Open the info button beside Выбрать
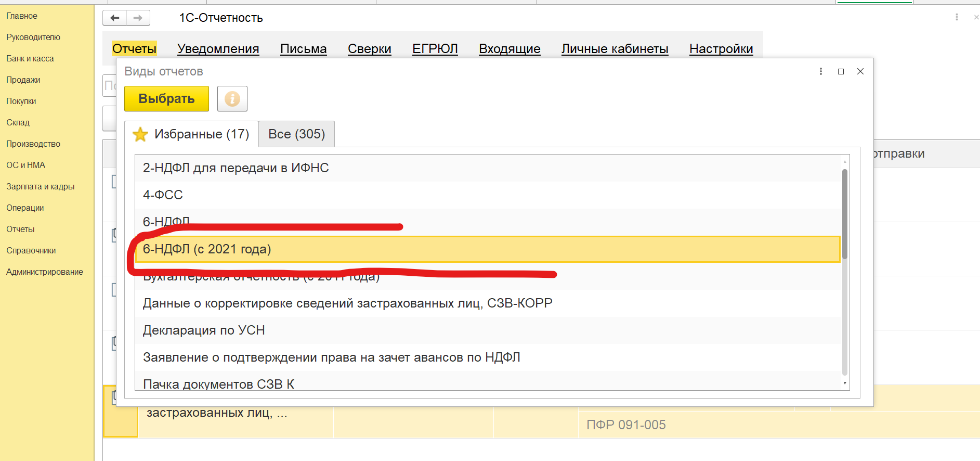 [232, 98]
